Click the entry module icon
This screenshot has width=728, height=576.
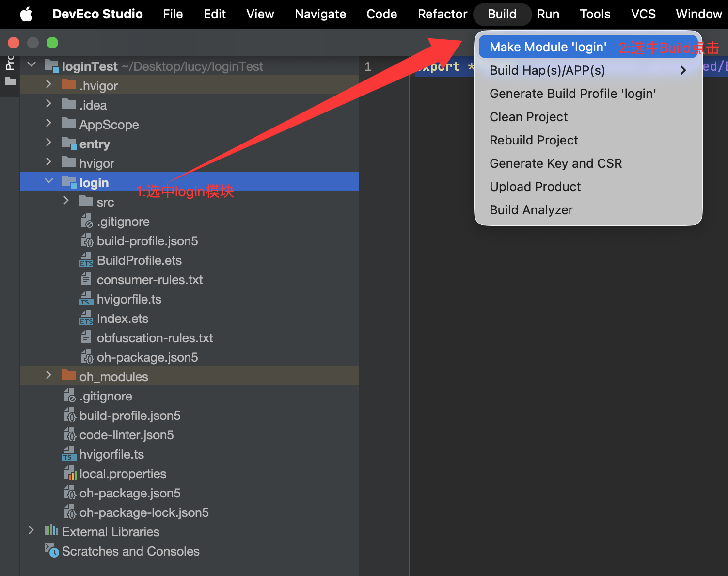tap(69, 144)
